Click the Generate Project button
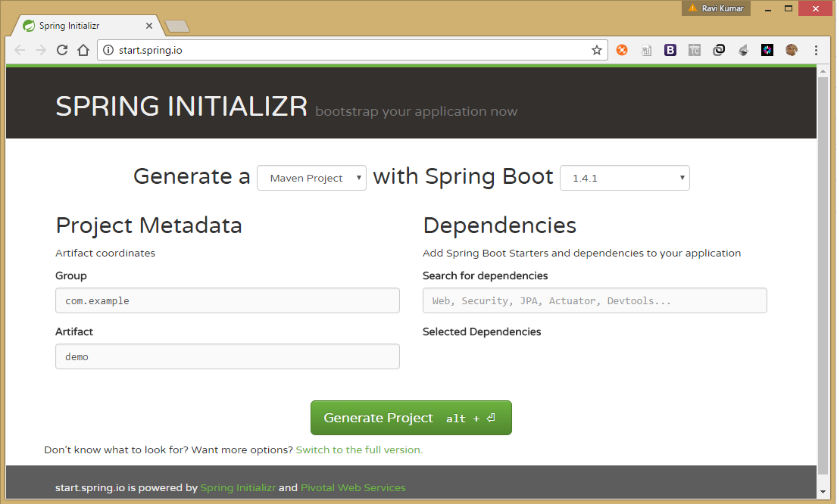This screenshot has width=837, height=504. coord(411,417)
